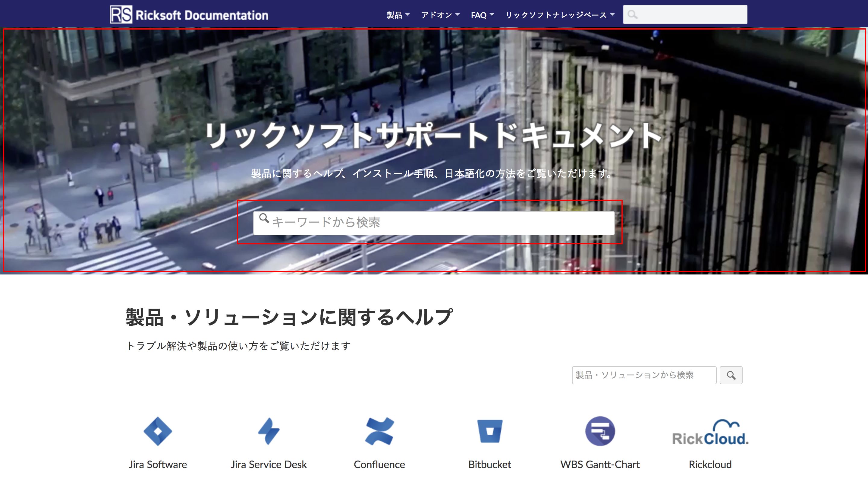Click the header search field
Image resolution: width=868 pixels, height=485 pixels.
point(685,14)
